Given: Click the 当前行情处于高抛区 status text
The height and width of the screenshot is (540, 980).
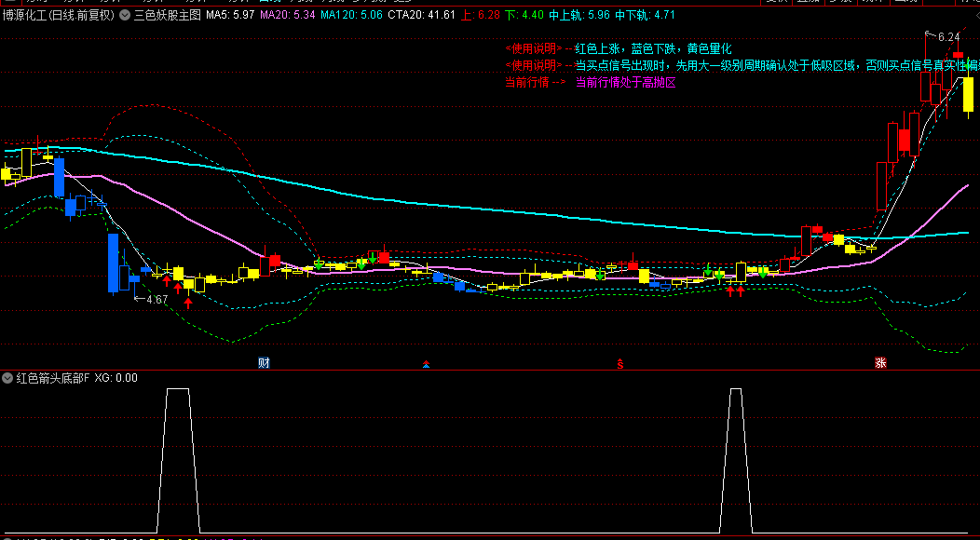Looking at the screenshot, I should [x=626, y=82].
